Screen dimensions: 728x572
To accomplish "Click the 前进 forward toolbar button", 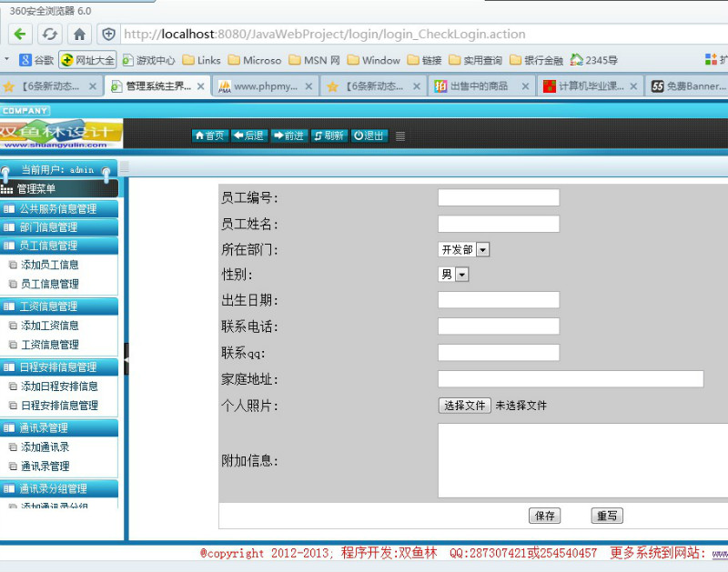I will (288, 135).
